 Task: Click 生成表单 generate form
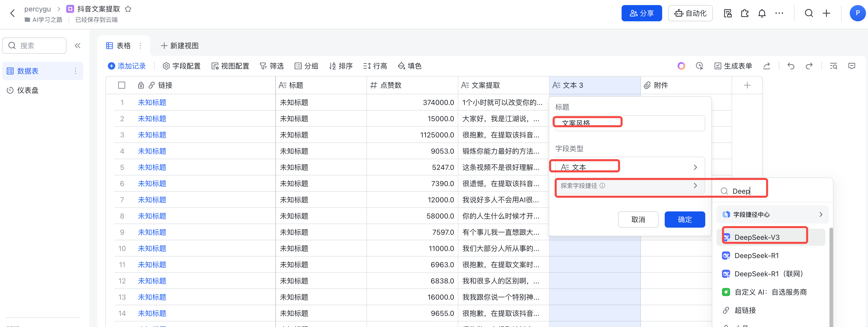coord(733,66)
